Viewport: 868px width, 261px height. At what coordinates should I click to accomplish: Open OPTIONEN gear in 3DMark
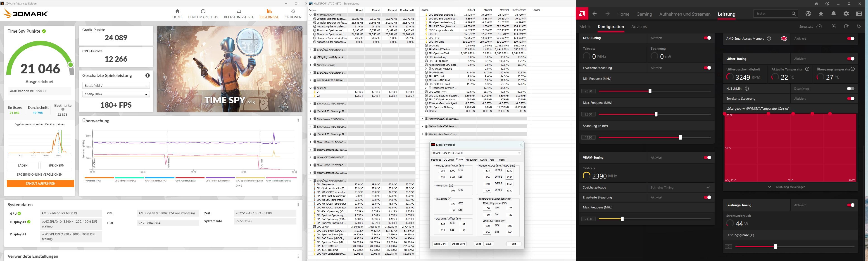tap(293, 14)
